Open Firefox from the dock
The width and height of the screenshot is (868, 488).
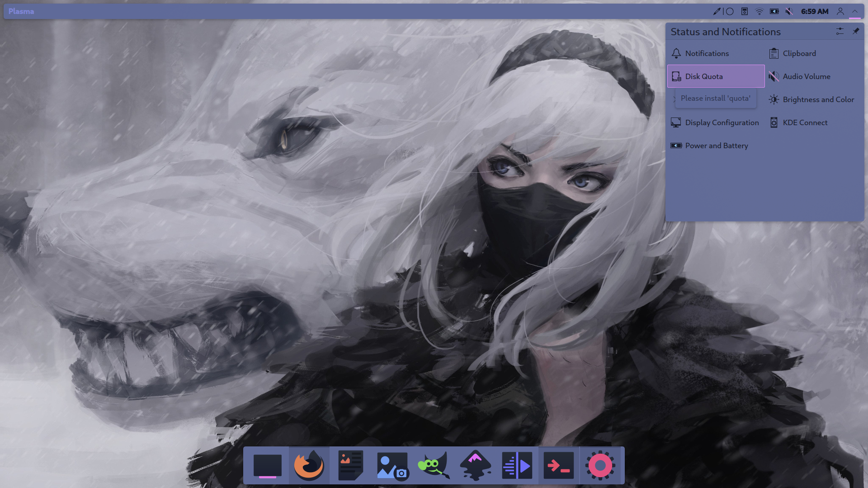click(309, 465)
